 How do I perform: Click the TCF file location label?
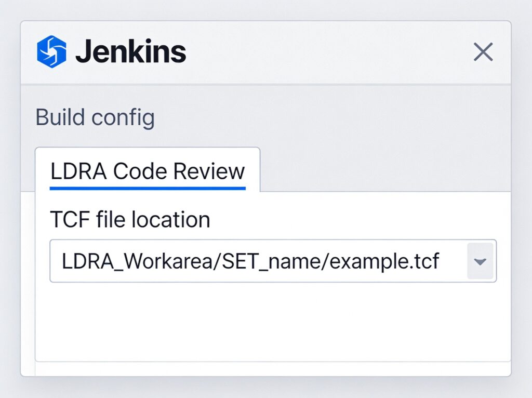coord(130,220)
